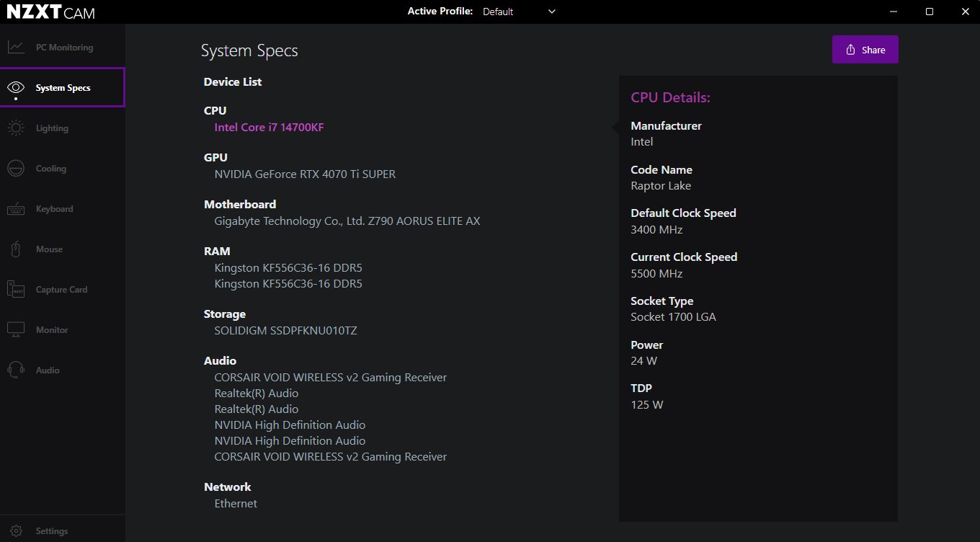Select the Keyboard icon in sidebar
This screenshot has height=542, width=980.
(x=16, y=209)
